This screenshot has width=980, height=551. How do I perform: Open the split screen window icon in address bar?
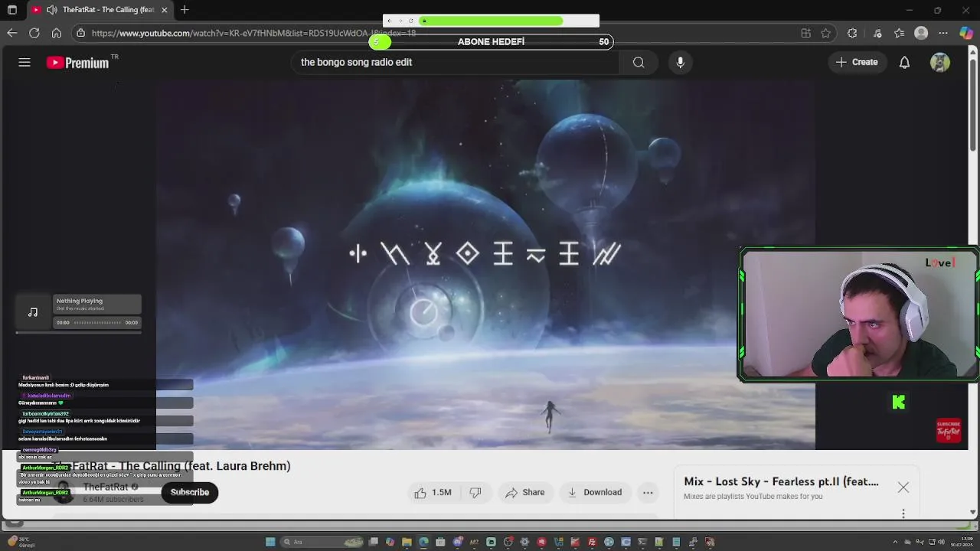805,33
